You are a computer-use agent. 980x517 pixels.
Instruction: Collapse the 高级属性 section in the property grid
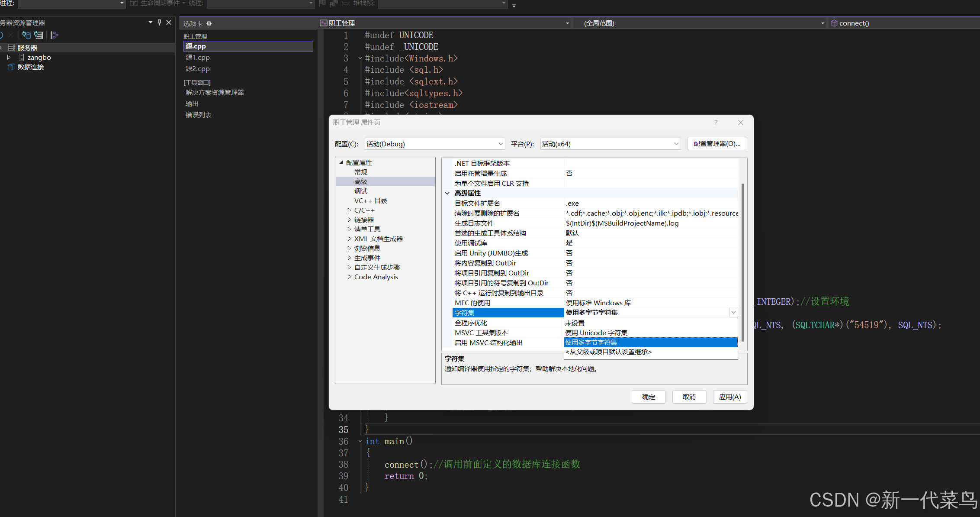[447, 193]
